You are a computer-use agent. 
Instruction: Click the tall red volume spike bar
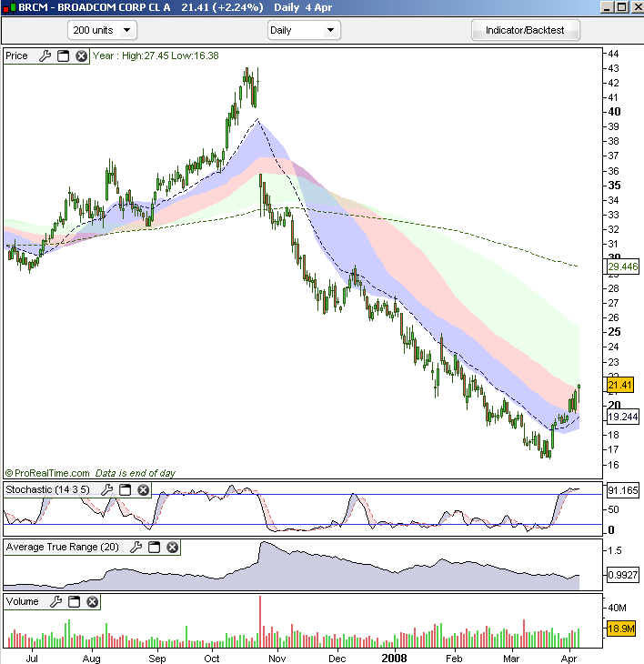(x=260, y=621)
